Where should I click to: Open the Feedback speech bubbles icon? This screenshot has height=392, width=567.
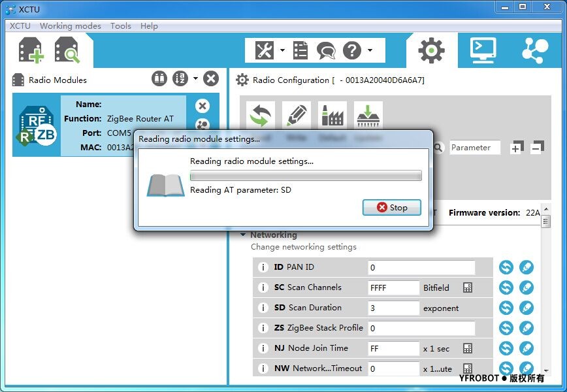(x=325, y=50)
